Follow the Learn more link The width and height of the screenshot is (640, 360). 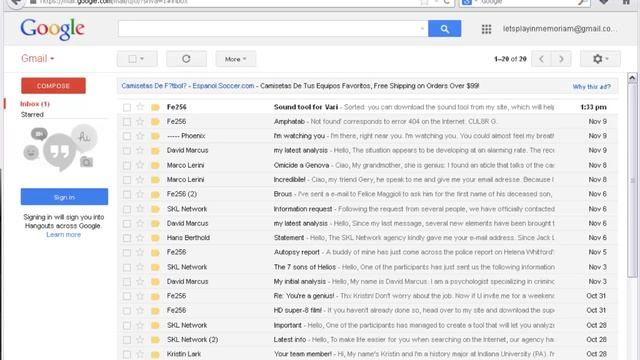click(63, 234)
